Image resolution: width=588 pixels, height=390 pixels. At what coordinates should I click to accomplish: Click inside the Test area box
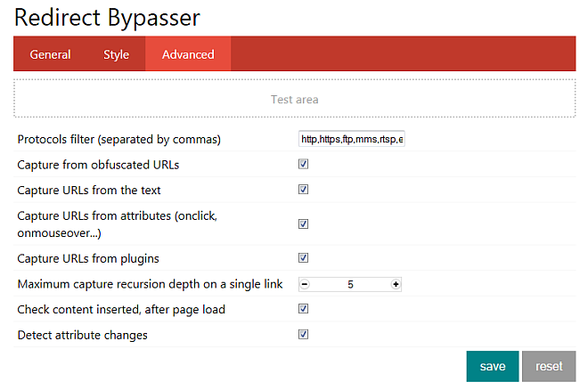pyautogui.click(x=294, y=99)
